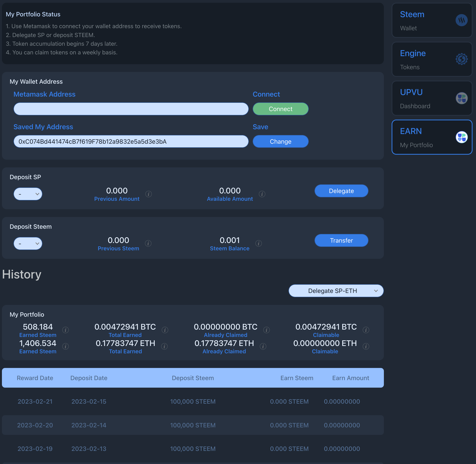Open the Deposit Steem amount dropdown
This screenshot has width=476, height=464.
[x=28, y=243]
